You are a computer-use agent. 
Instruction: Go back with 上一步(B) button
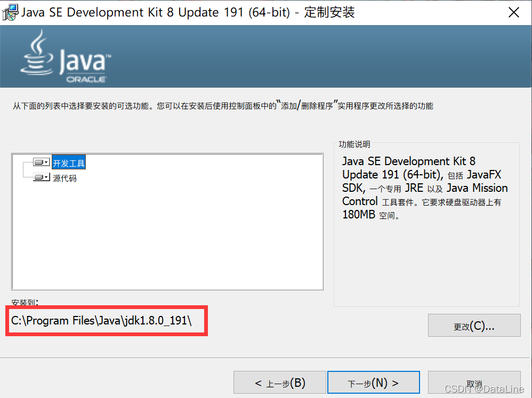pos(279,383)
